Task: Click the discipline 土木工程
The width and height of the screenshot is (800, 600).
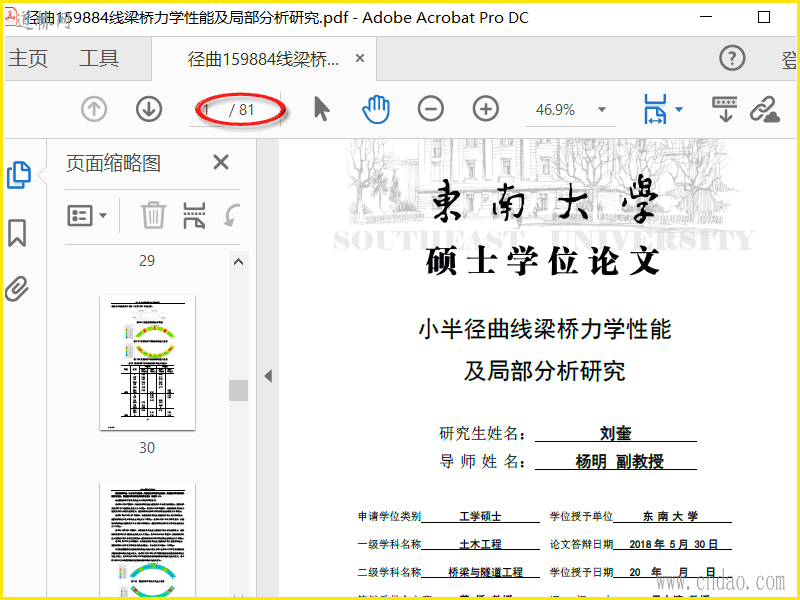Action: point(480,544)
